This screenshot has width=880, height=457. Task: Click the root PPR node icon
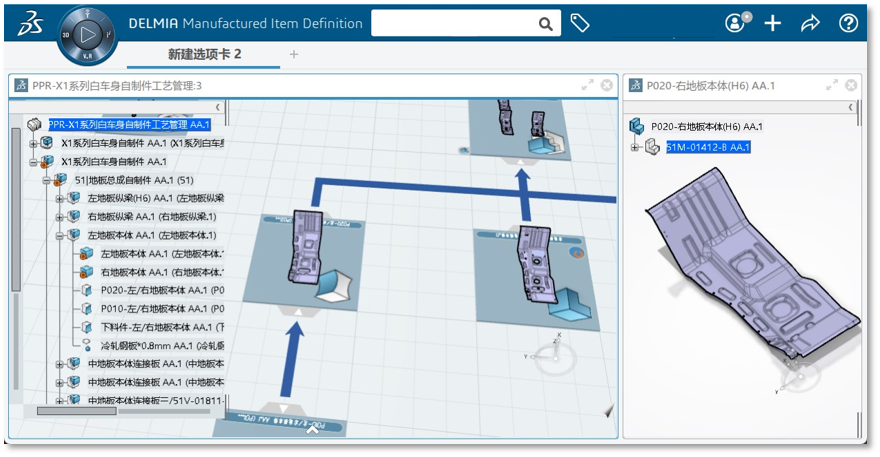[x=35, y=124]
